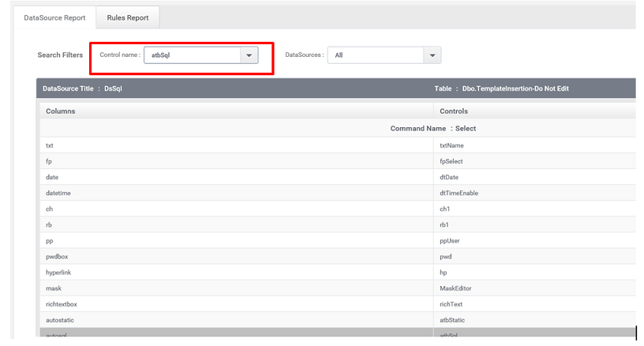The width and height of the screenshot is (644, 346).
Task: Expand the DataSources dropdown arrow
Action: pyautogui.click(x=432, y=55)
